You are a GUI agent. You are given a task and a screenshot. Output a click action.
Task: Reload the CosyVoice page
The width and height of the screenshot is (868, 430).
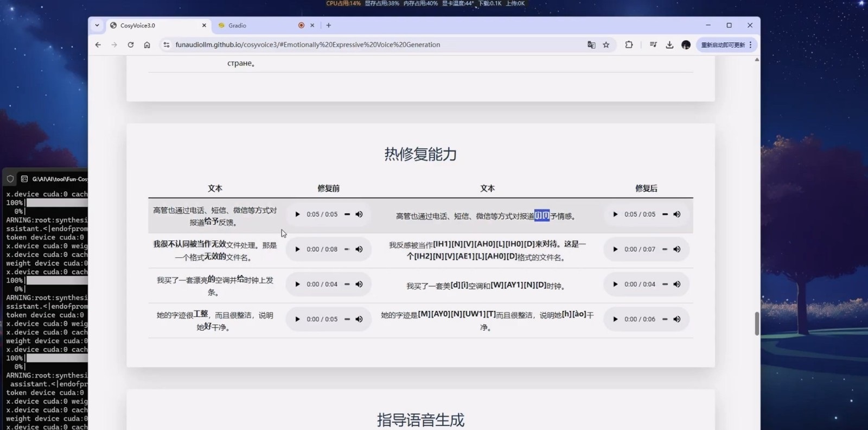(x=130, y=45)
